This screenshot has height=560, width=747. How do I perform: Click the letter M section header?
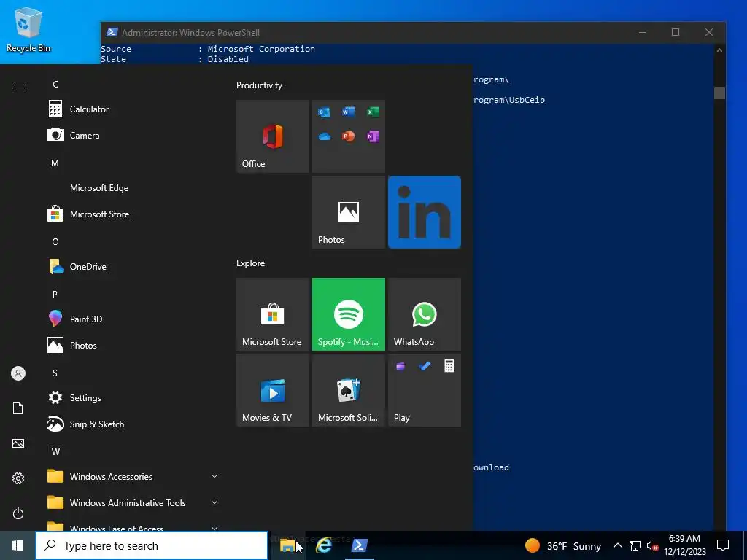pos(55,163)
